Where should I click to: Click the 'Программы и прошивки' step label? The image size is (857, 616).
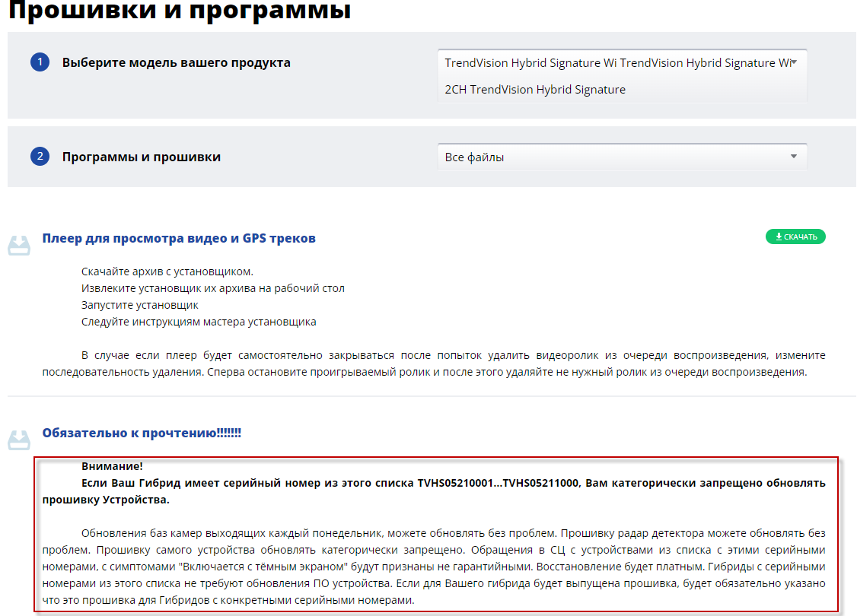(x=142, y=157)
